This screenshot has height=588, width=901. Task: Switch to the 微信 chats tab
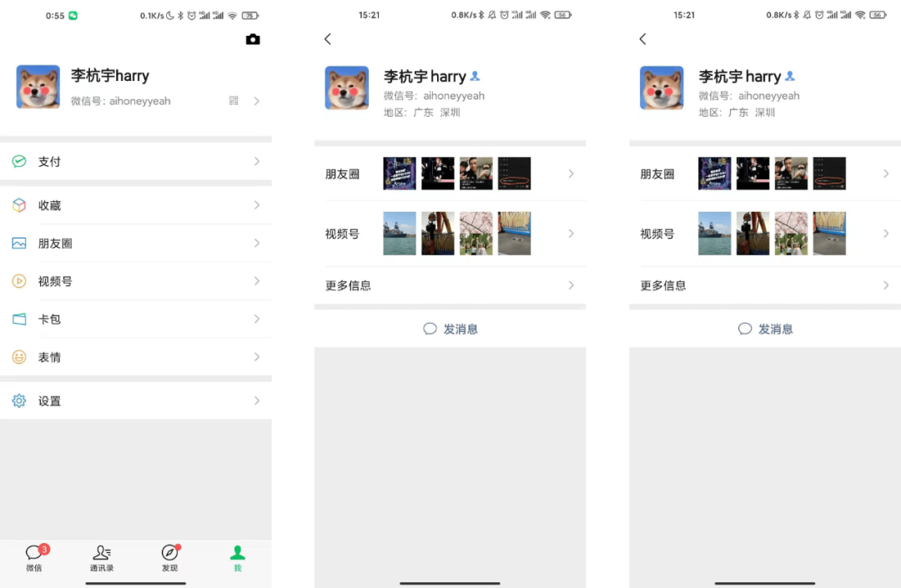34,557
